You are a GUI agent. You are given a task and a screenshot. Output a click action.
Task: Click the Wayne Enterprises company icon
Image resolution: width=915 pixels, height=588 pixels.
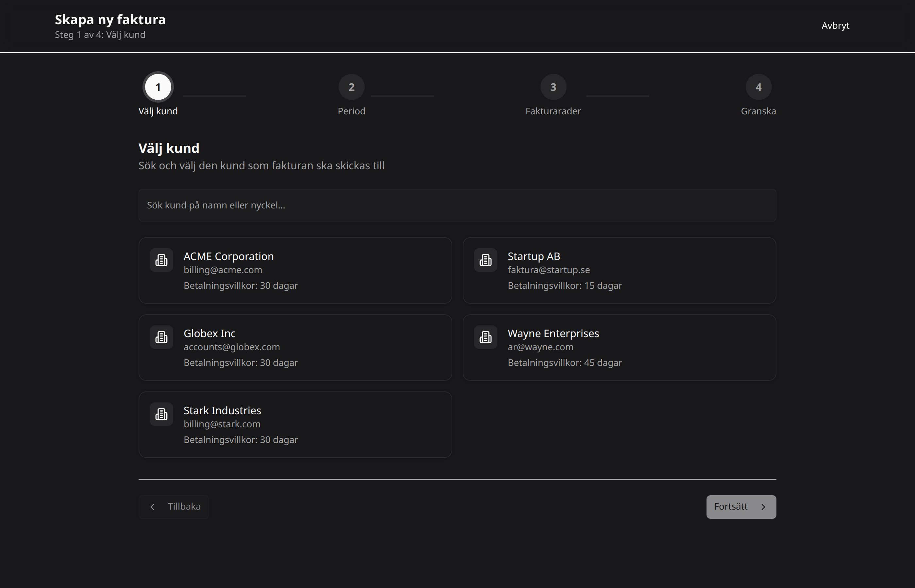click(x=485, y=337)
